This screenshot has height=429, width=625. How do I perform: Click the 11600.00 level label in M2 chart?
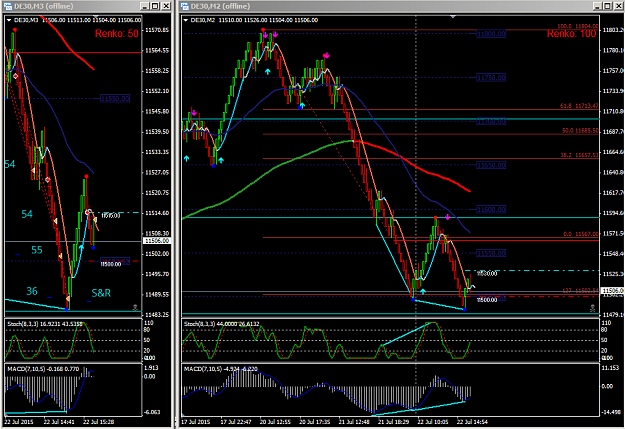491,209
